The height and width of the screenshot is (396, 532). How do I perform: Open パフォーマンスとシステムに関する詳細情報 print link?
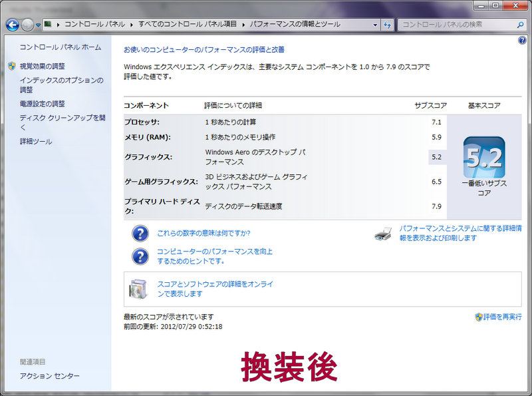pyautogui.click(x=460, y=233)
